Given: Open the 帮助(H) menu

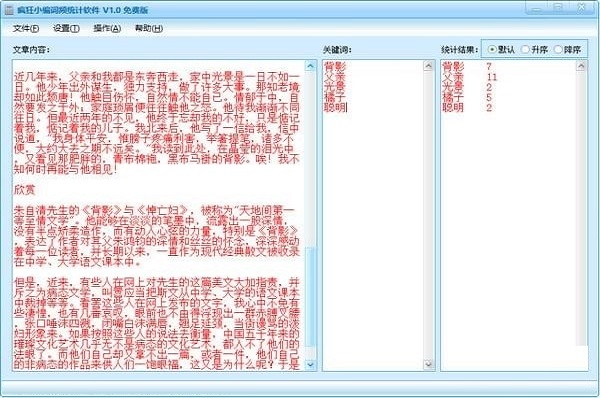Looking at the screenshot, I should pos(149,28).
